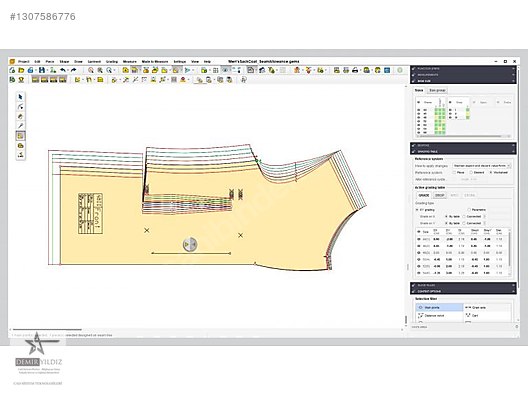Image resolution: width=528 pixels, height=396 pixels.
Task: Click the Print icon in the top toolbar
Action: coord(356,70)
